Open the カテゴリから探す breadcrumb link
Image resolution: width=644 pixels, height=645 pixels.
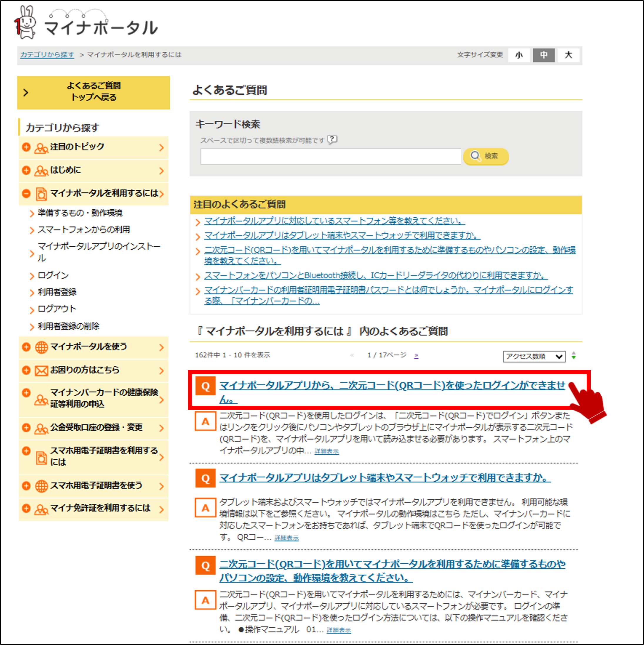click(47, 55)
